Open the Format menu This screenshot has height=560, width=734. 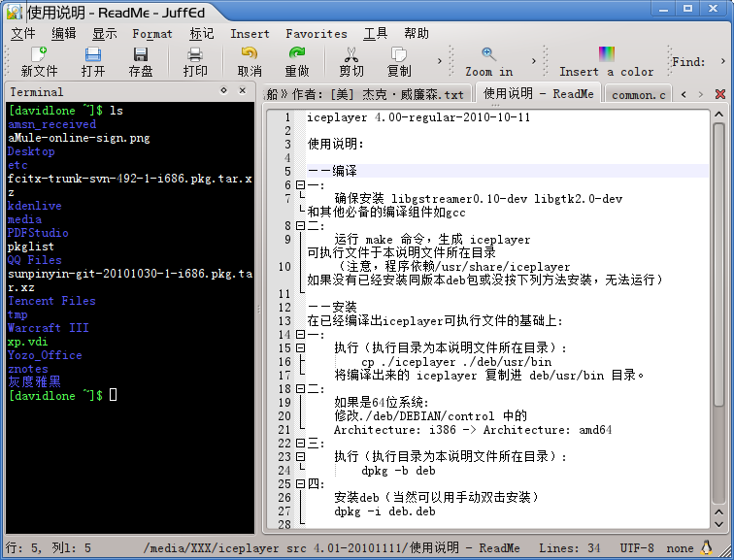click(x=152, y=34)
